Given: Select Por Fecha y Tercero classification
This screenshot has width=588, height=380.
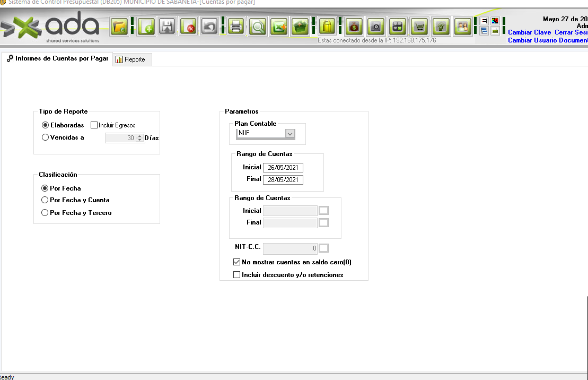Looking at the screenshot, I should (45, 213).
